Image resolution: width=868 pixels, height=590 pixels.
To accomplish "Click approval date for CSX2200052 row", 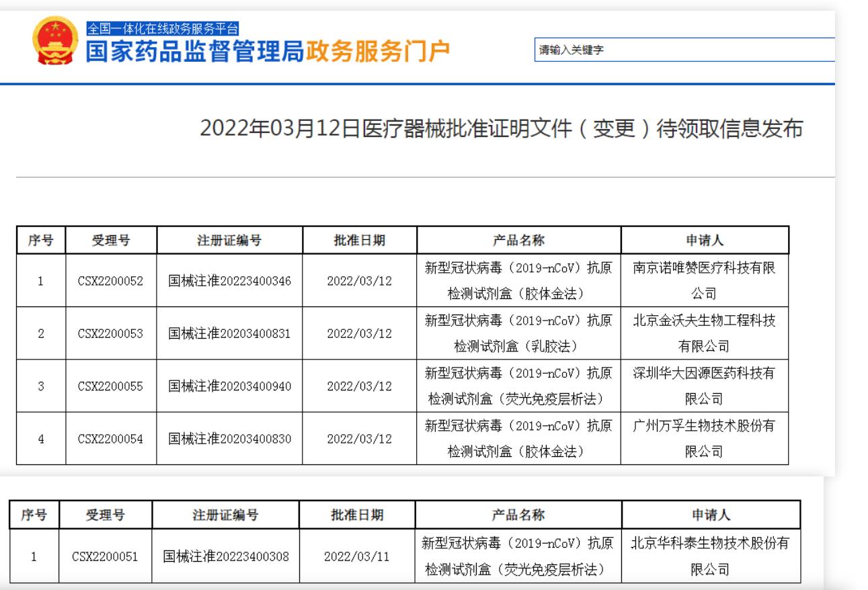I will 359,282.
